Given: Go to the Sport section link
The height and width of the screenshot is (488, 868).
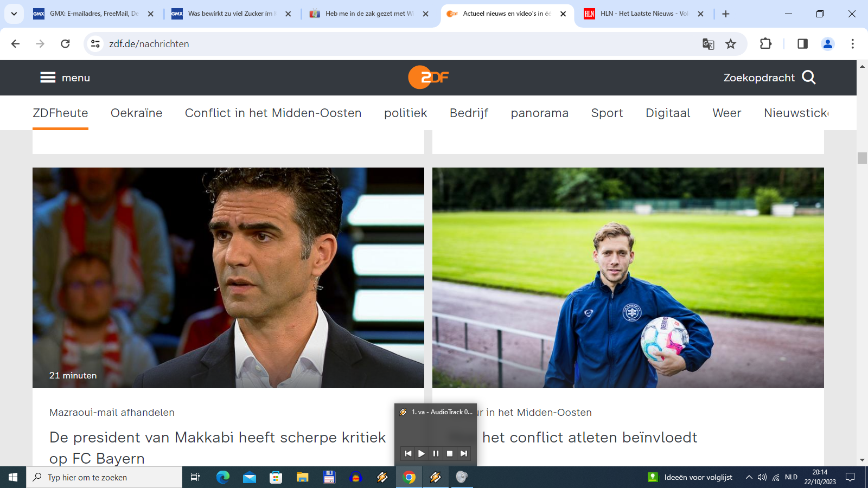Looking at the screenshot, I should tap(607, 113).
